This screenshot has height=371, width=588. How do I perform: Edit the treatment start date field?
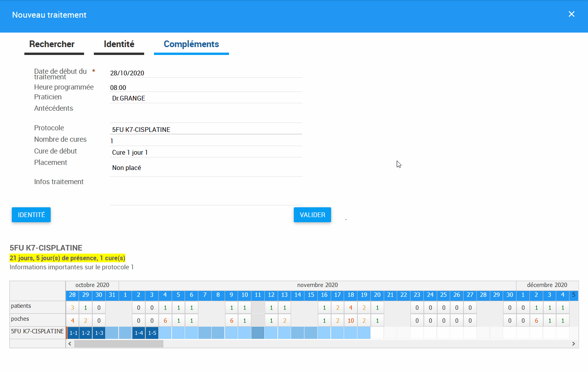tap(205, 73)
